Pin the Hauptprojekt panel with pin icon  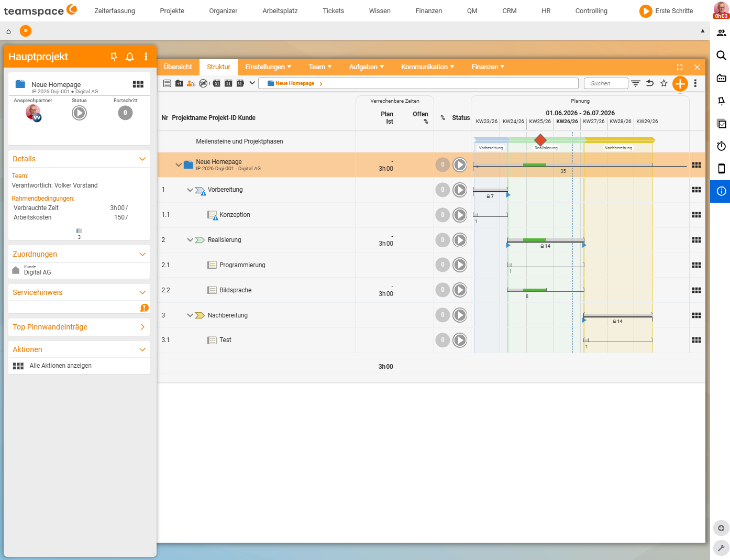pyautogui.click(x=114, y=57)
